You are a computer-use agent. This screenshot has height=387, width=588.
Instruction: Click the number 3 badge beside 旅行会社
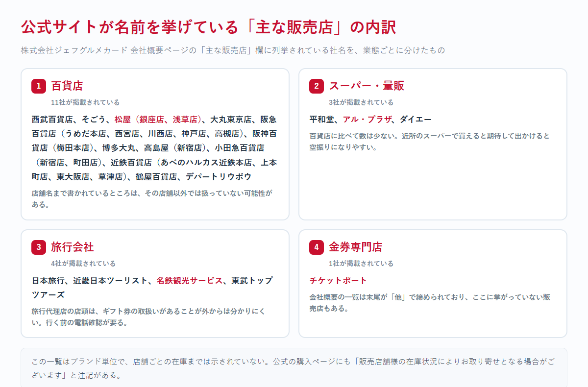point(39,247)
